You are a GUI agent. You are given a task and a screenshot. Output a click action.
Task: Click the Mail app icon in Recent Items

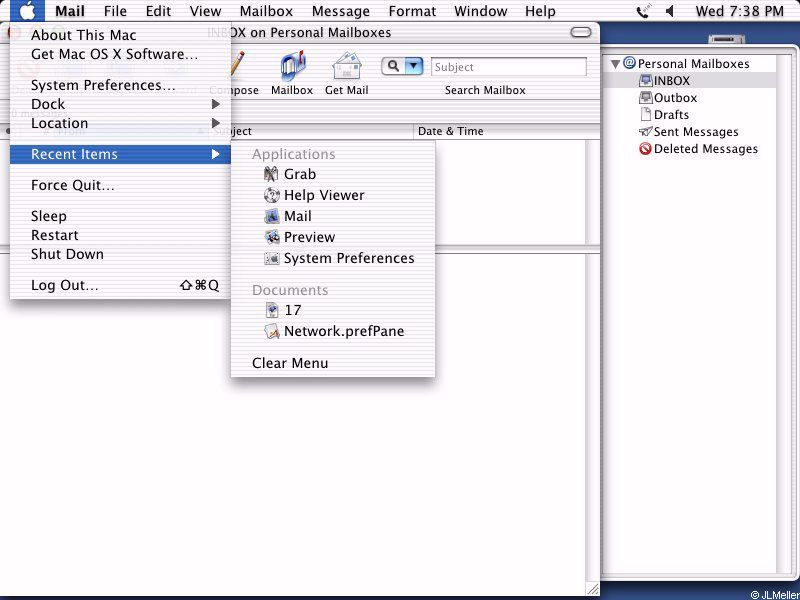click(x=271, y=216)
